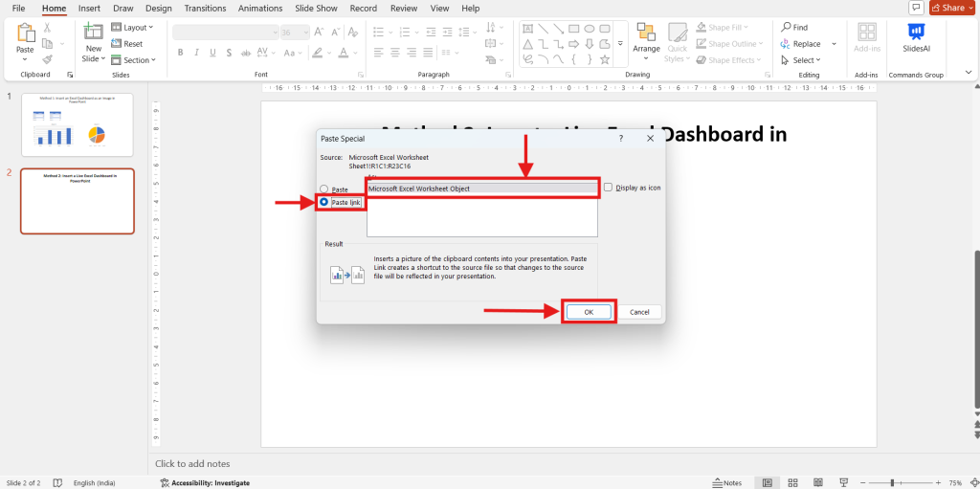Image resolution: width=980 pixels, height=489 pixels.
Task: Expand the Shape Effects dropdown
Action: 759,60
